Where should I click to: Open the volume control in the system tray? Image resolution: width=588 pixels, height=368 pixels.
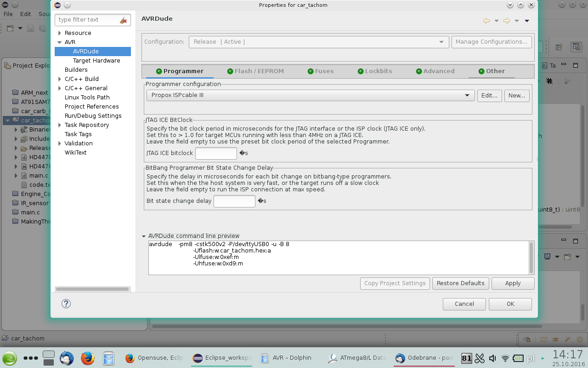[492, 358]
